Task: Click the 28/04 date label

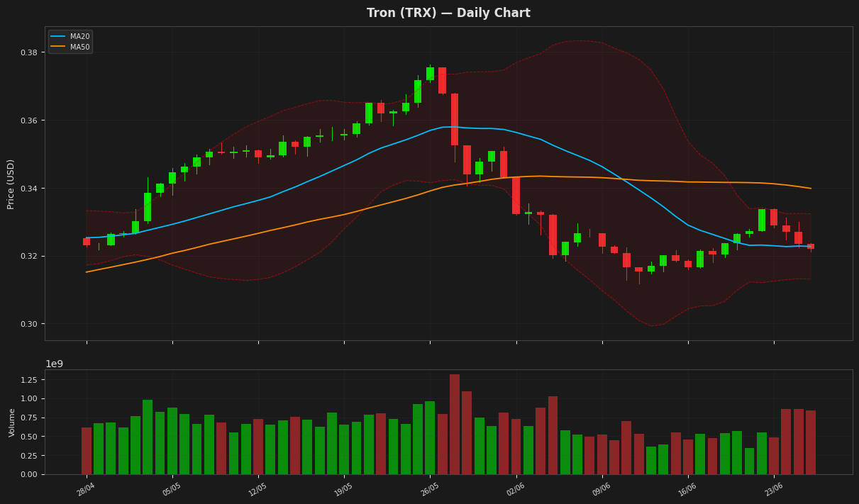Action: click(86, 489)
